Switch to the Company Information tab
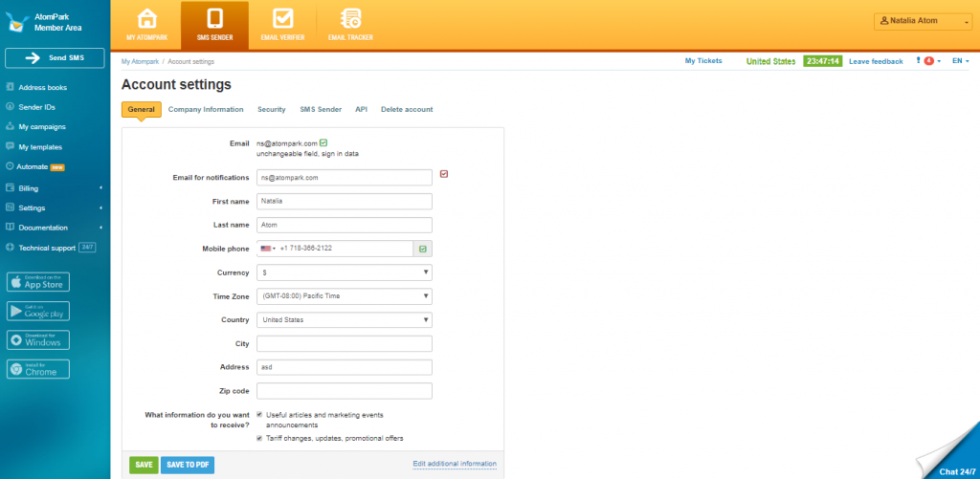Screen dimensions: 980x479 [x=206, y=110]
